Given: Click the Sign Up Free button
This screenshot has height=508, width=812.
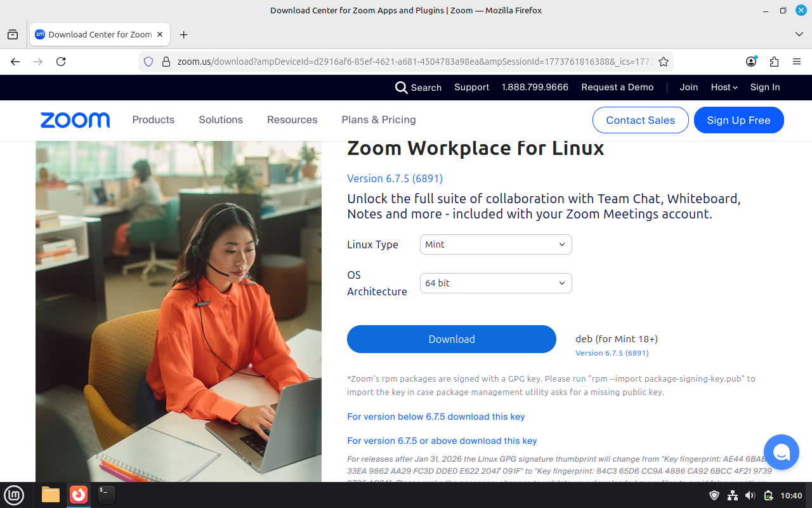Looking at the screenshot, I should (x=738, y=120).
